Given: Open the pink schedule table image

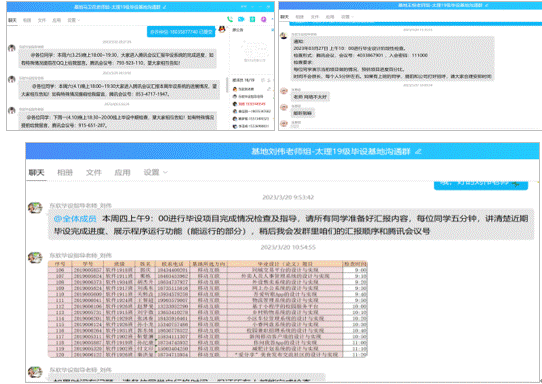Looking at the screenshot, I should [208, 309].
